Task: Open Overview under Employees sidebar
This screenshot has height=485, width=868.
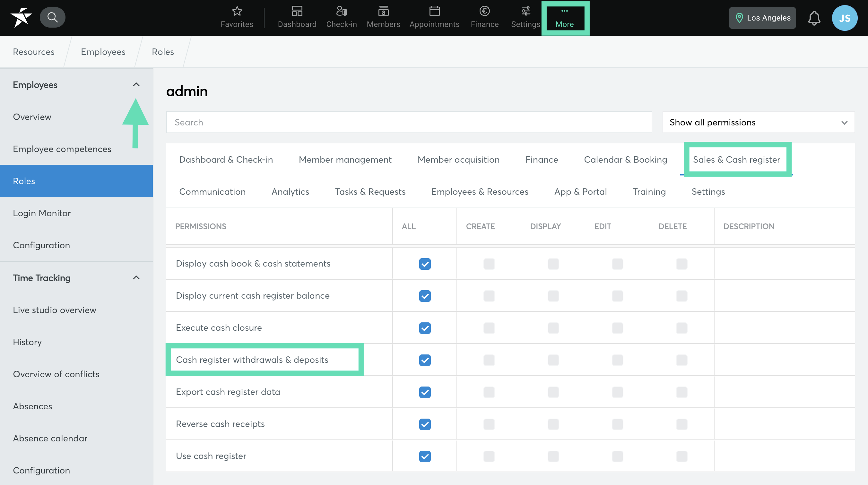Action: tap(76, 117)
